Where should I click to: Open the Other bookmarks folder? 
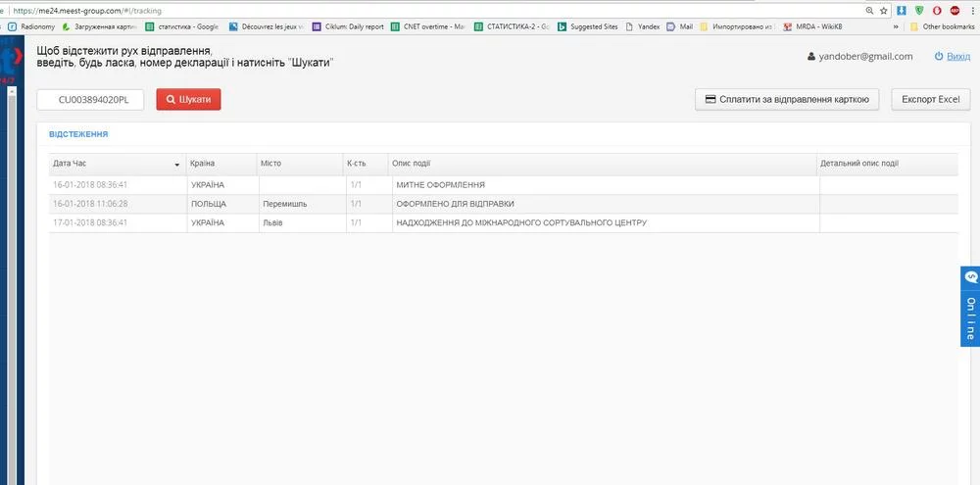(x=943, y=26)
